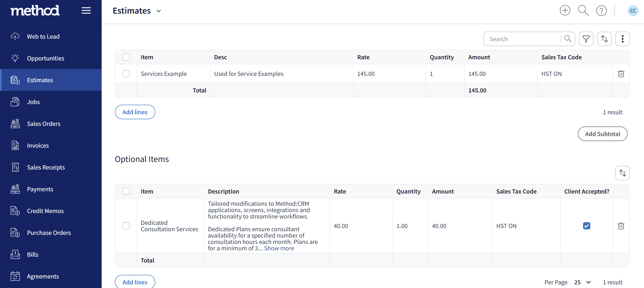
Task: Open Credit Memos in the sidebar
Action: (x=51, y=211)
